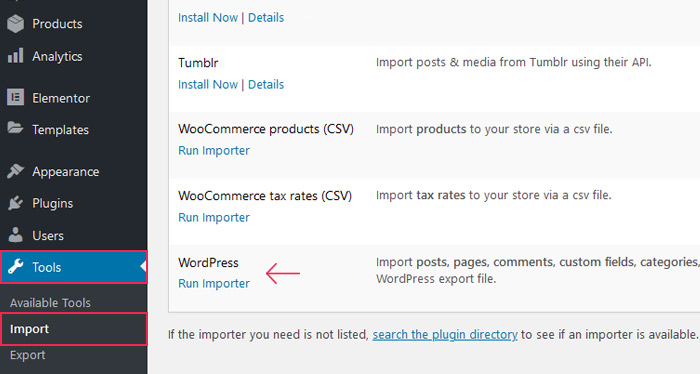700x374 pixels.
Task: Open Available Tools submenu item
Action: [50, 303]
